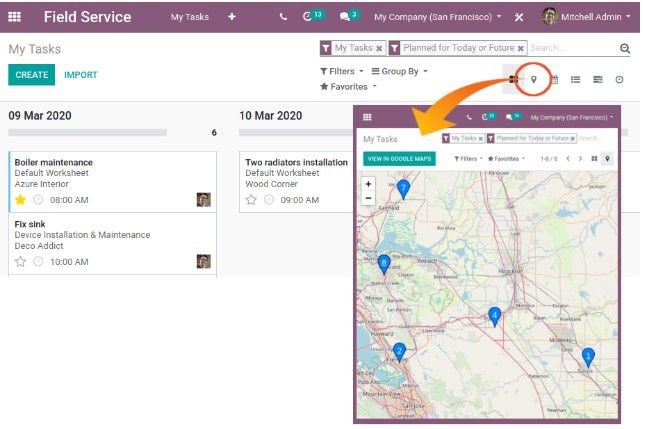Click the debug tools icon beside company name

click(x=519, y=17)
